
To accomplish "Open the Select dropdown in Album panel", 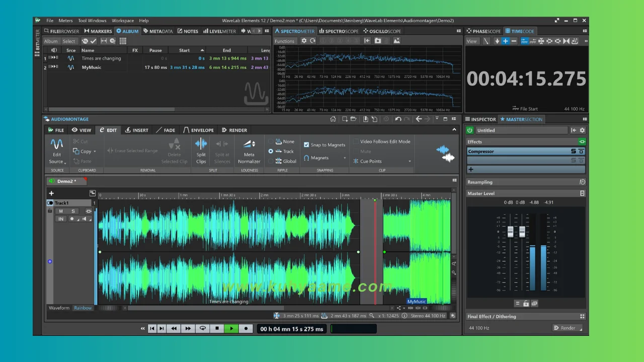I will coord(69,41).
